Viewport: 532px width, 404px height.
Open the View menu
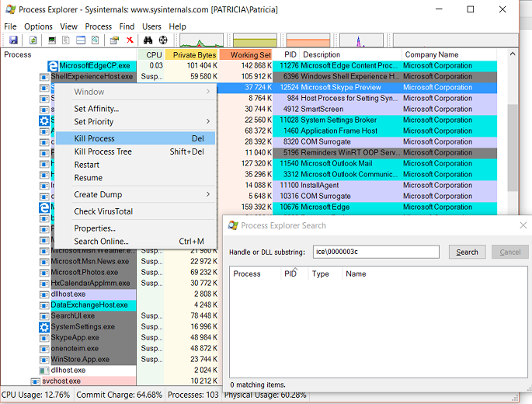pos(68,26)
